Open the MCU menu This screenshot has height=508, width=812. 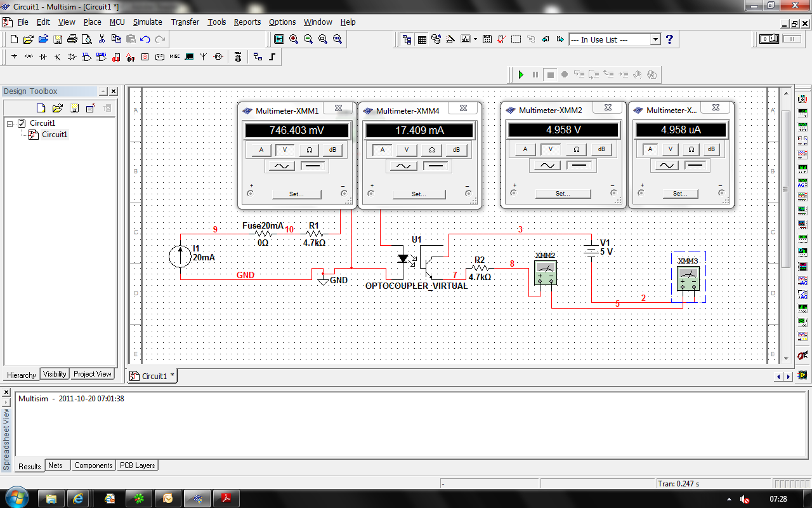pos(117,22)
